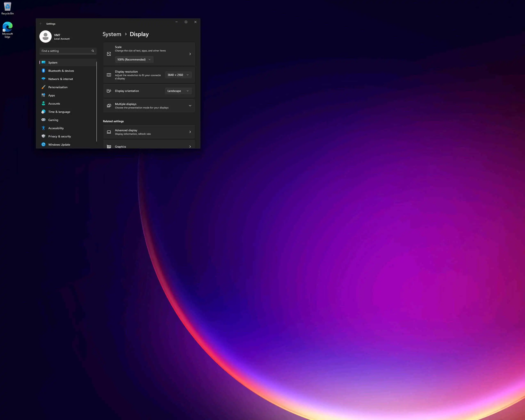Click the Windows Update sync icon
This screenshot has height=420, width=525.
[x=43, y=145]
